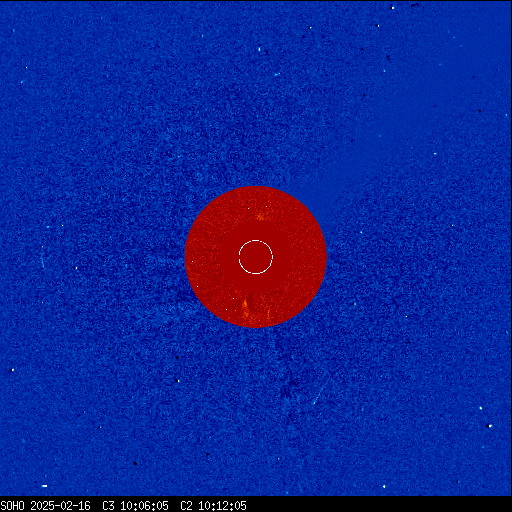The image size is (512, 512).
Task: Click the white star at far left middle
Action: (76, 268)
